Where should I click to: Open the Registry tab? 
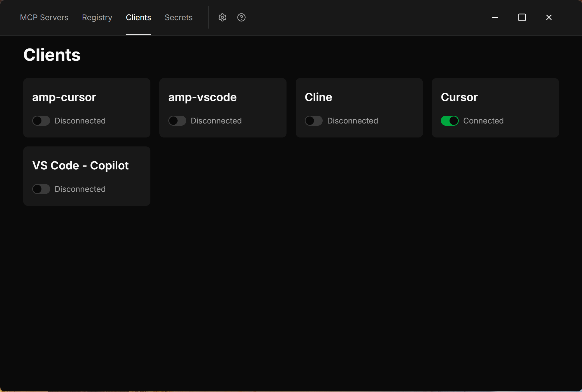click(x=97, y=17)
